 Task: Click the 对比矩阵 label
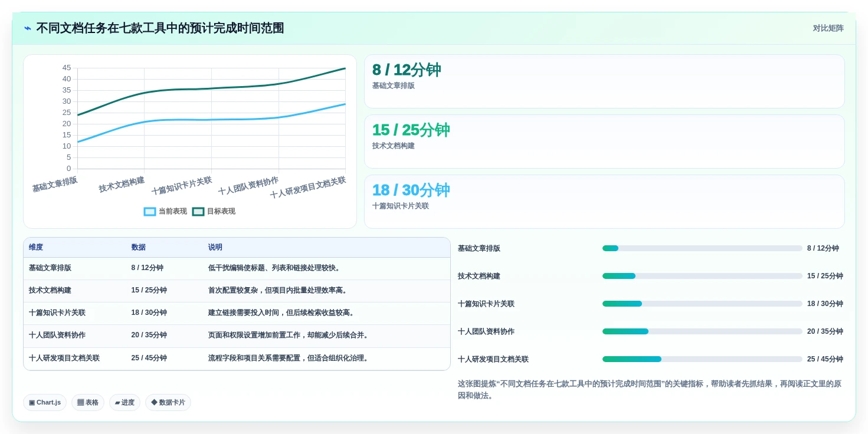coord(828,28)
